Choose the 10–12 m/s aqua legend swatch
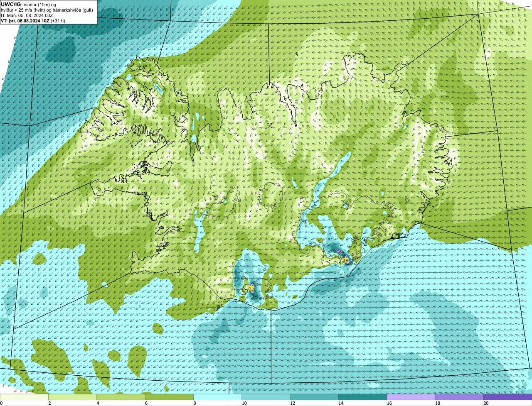532x406 pixels. click(x=266, y=397)
